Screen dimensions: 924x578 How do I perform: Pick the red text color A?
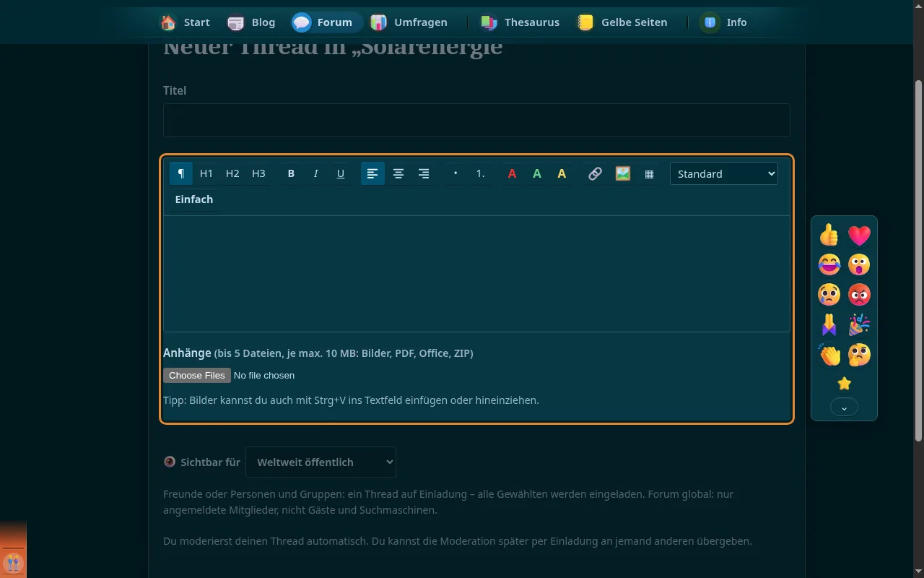tap(512, 173)
